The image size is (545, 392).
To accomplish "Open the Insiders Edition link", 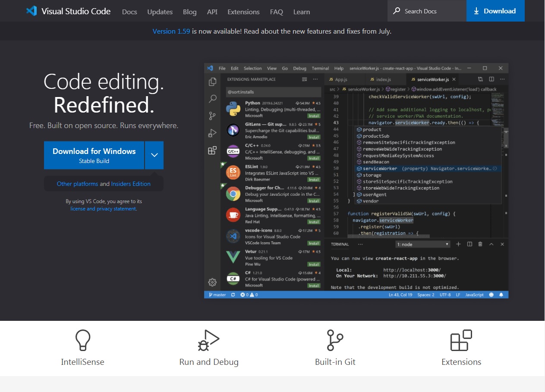I will click(x=131, y=184).
